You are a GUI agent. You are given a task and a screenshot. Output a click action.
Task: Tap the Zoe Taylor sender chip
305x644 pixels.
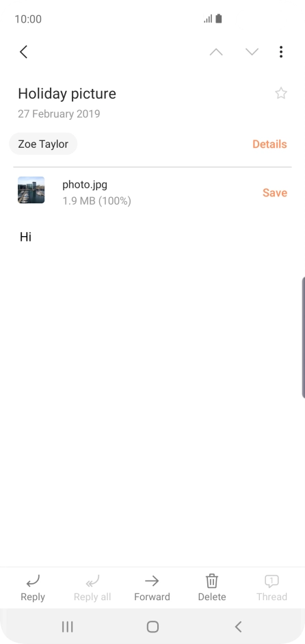43,144
